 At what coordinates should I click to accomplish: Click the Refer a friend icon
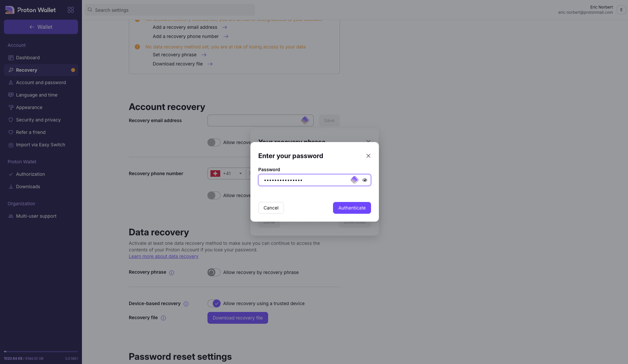tap(11, 132)
